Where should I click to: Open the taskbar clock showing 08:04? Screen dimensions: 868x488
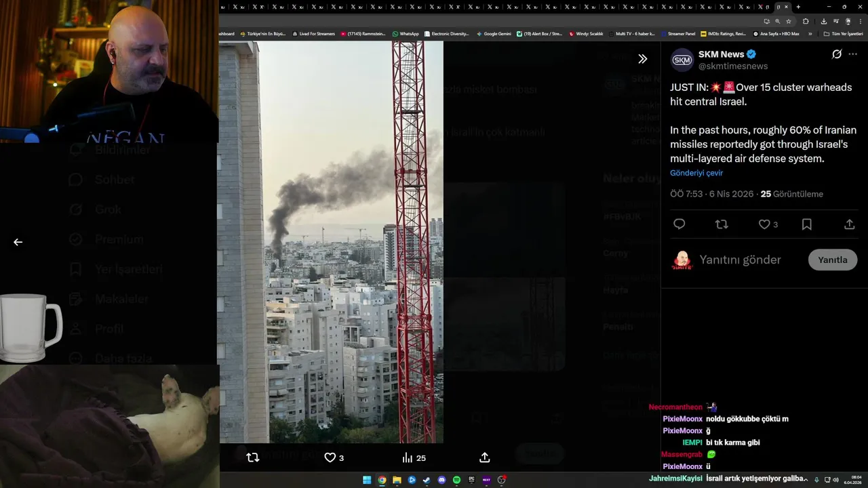point(853,480)
